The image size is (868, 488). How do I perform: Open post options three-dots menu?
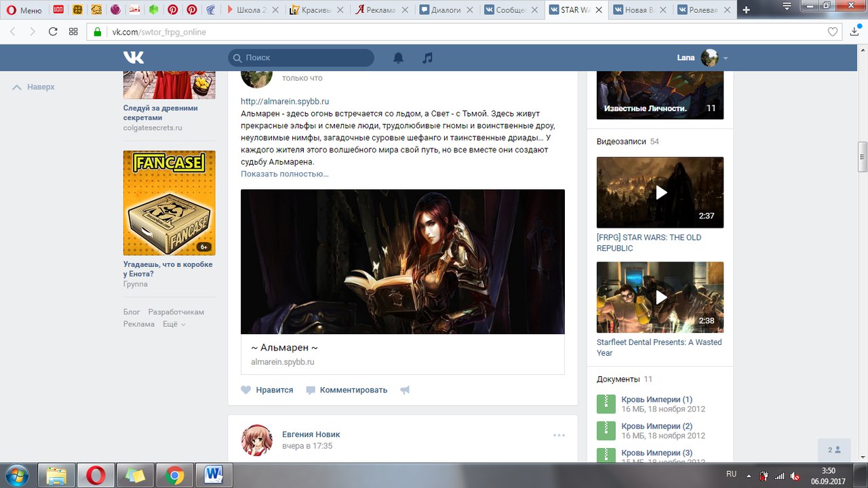[x=559, y=435]
